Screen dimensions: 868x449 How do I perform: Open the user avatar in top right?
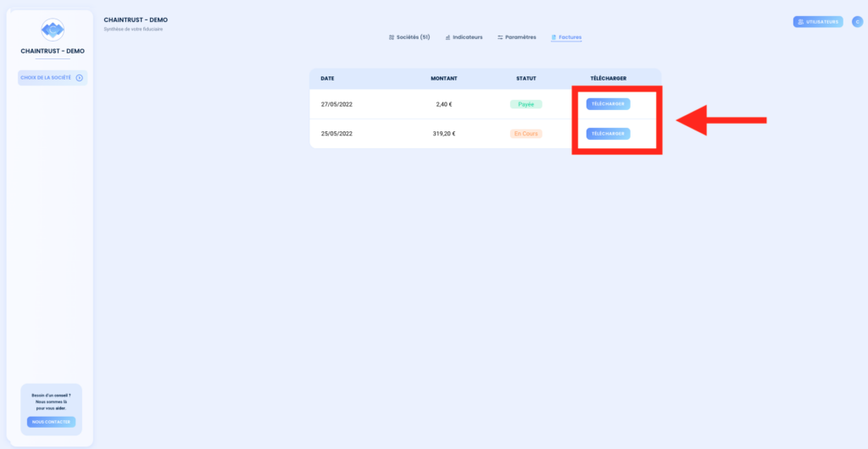click(x=857, y=22)
